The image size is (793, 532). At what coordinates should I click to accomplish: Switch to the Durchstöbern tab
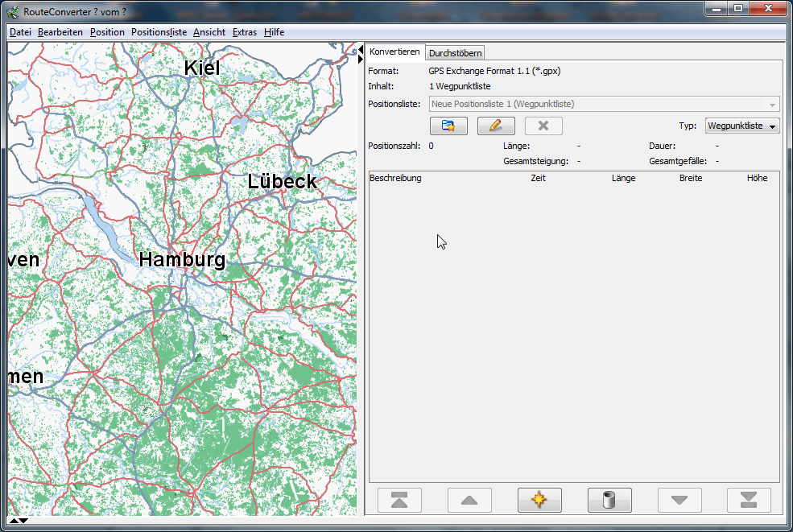455,53
